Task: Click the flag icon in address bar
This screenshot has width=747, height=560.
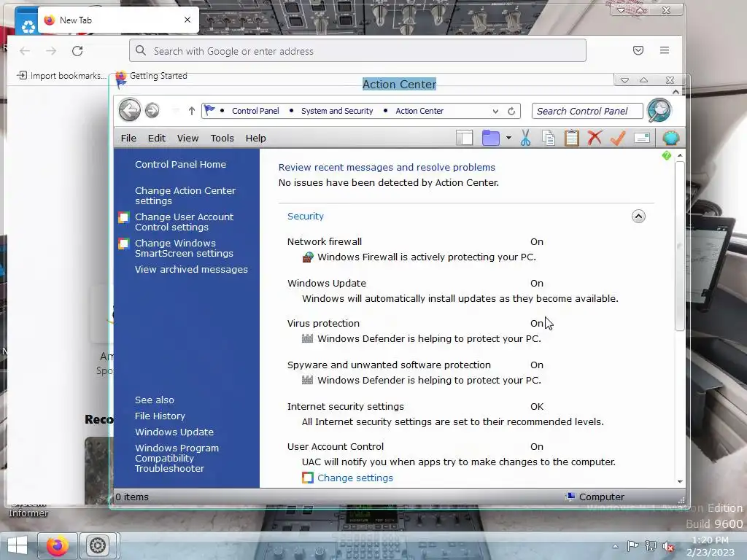Action: (x=209, y=111)
